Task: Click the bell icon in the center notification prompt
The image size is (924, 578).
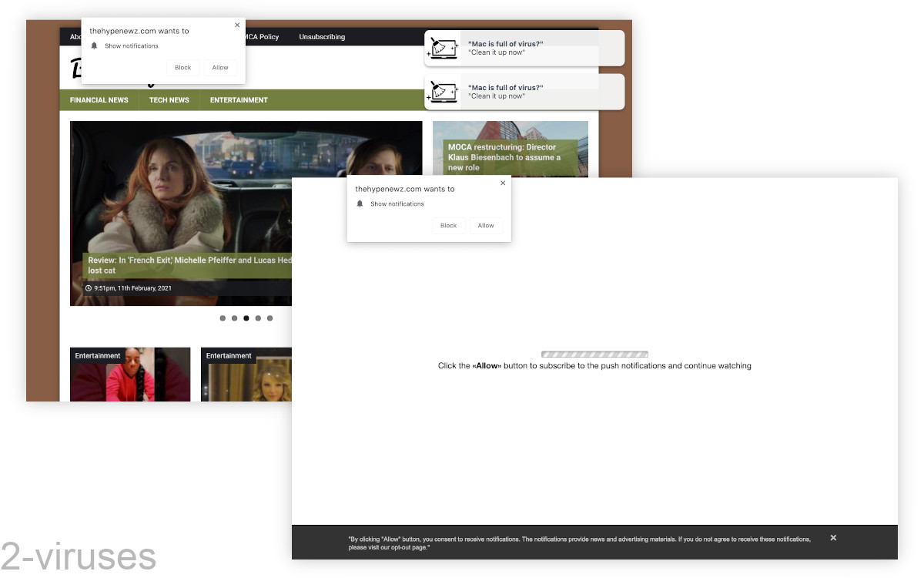Action: click(x=360, y=203)
